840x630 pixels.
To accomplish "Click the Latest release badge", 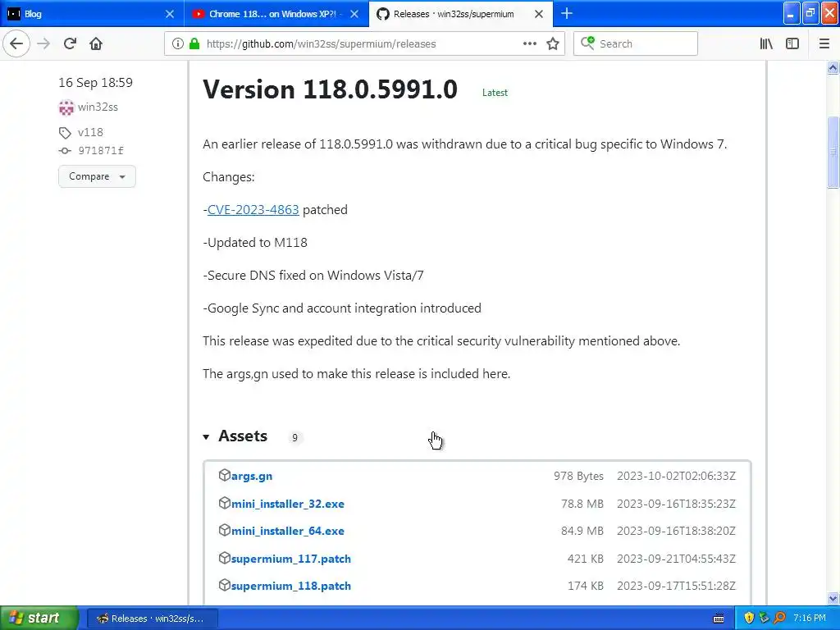I will click(495, 93).
